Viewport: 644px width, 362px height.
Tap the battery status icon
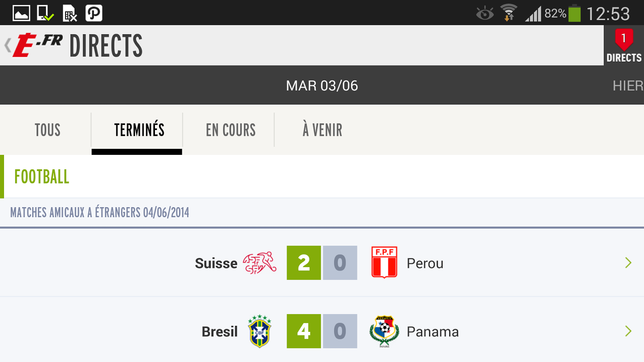click(x=574, y=13)
